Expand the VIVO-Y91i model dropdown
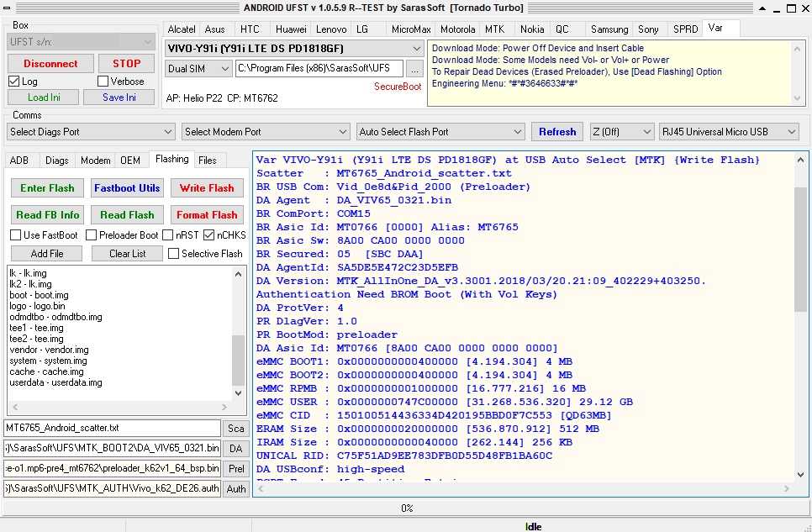The image size is (812, 532). pos(294,49)
